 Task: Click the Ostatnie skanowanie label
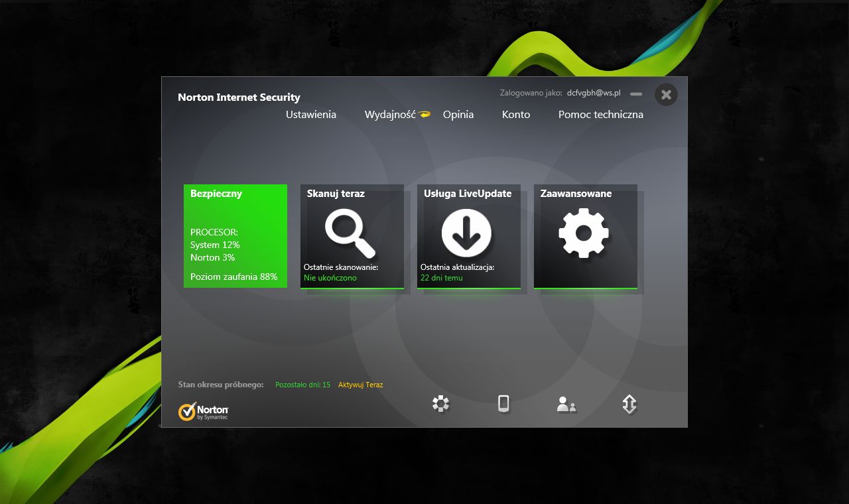click(341, 267)
